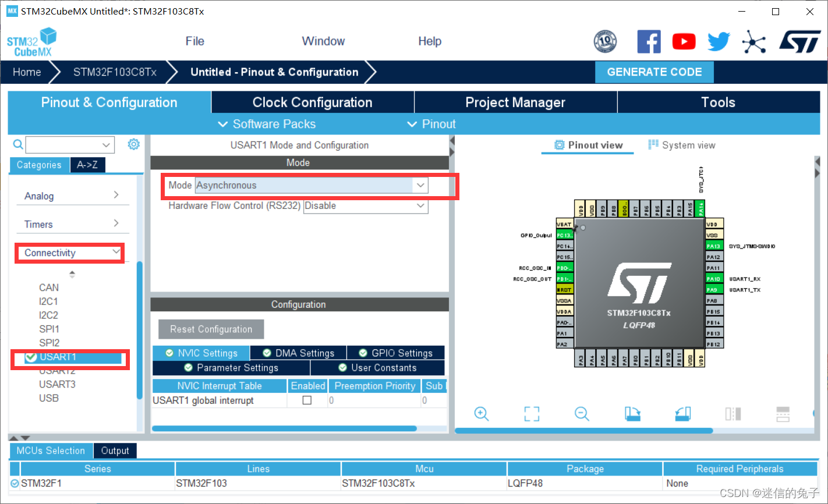Switch to the Output tab

coord(115,450)
